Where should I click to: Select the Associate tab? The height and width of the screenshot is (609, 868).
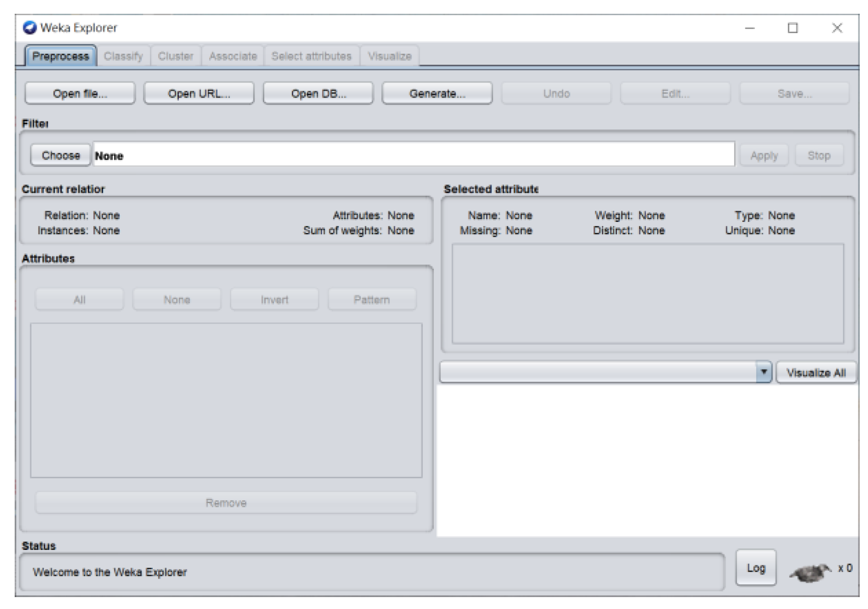pyautogui.click(x=233, y=56)
